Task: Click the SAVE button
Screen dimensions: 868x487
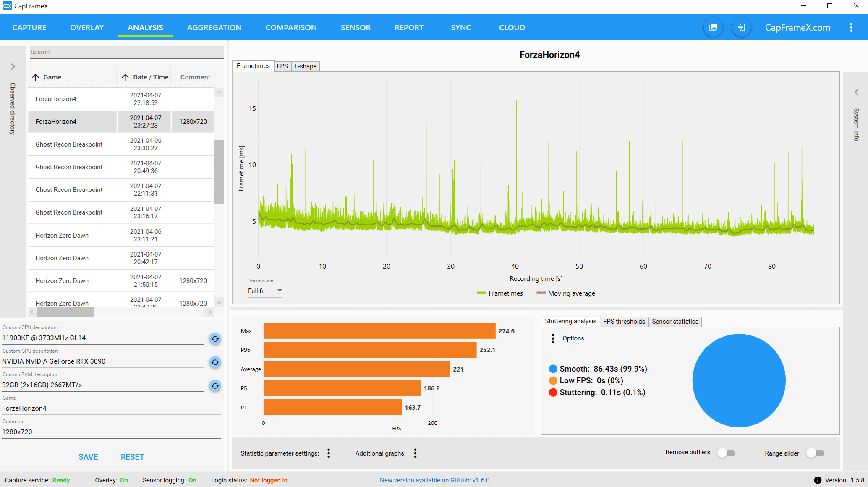Action: coord(88,457)
